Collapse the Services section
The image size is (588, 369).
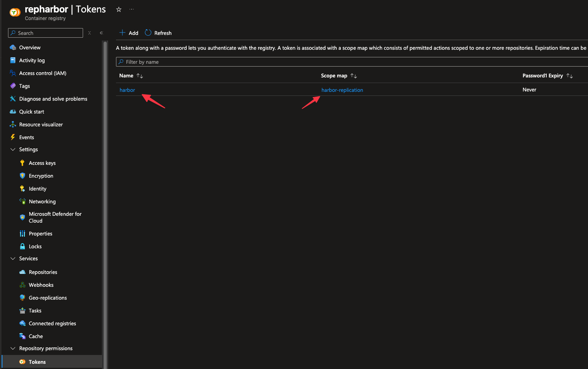(13, 258)
